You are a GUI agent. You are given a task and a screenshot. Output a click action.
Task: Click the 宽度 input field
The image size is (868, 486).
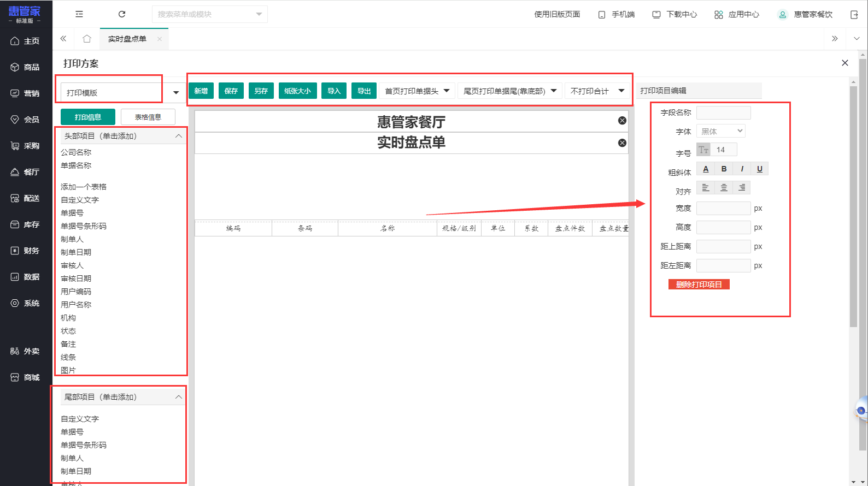click(x=723, y=208)
